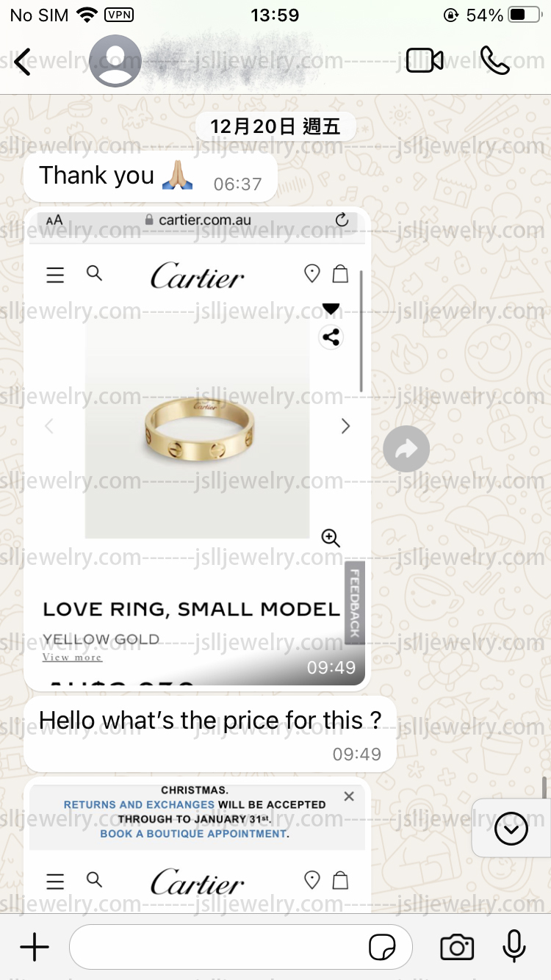Tap the battery percentage indicator
The width and height of the screenshot is (551, 980).
pos(485,15)
